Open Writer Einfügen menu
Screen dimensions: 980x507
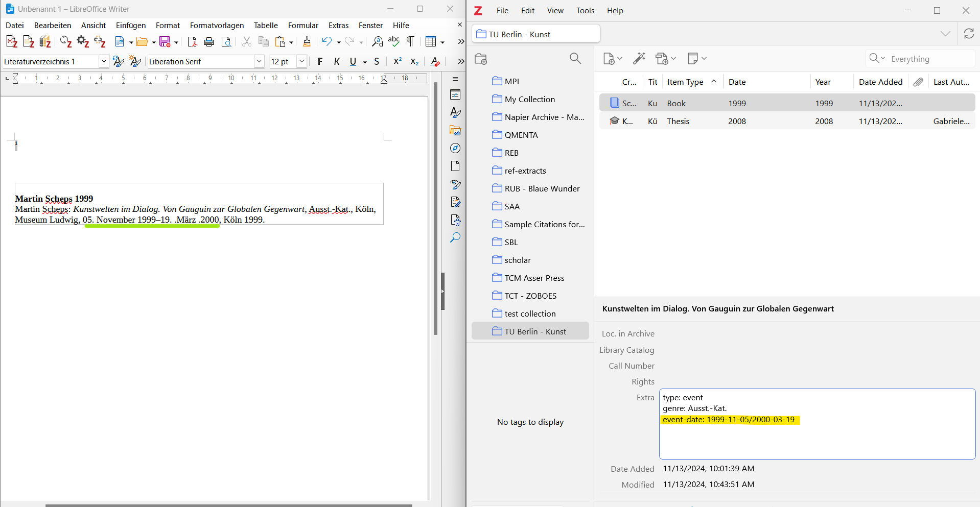(x=131, y=26)
